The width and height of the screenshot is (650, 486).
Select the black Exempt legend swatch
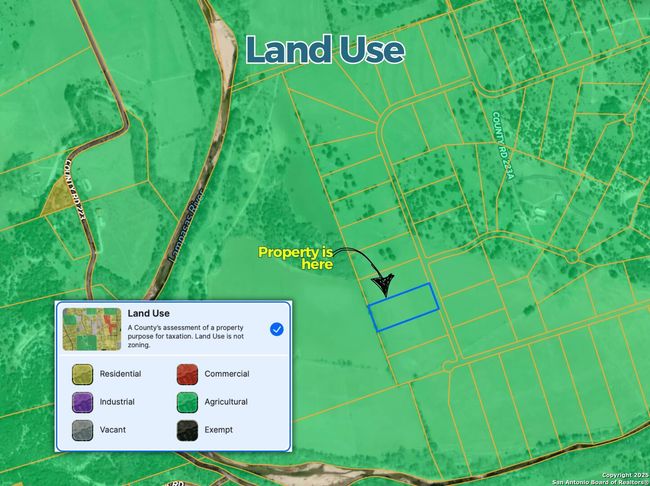tap(188, 430)
